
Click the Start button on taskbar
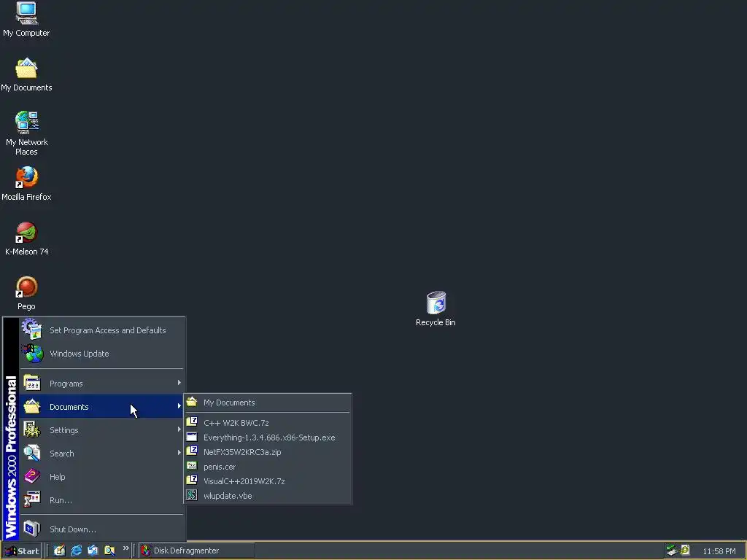point(21,551)
